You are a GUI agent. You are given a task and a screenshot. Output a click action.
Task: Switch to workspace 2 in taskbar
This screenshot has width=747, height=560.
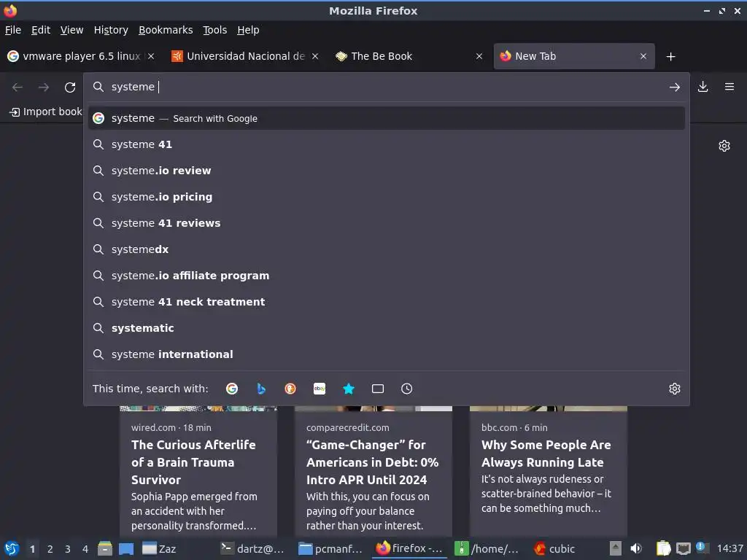click(50, 549)
